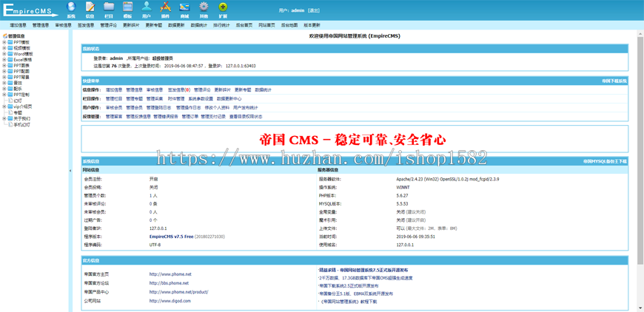Click the vertical scrollbar of the main page
This screenshot has width=644, height=312.
point(640,149)
